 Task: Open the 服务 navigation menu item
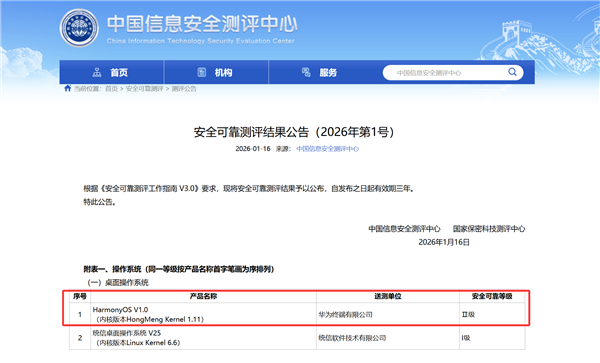point(321,72)
